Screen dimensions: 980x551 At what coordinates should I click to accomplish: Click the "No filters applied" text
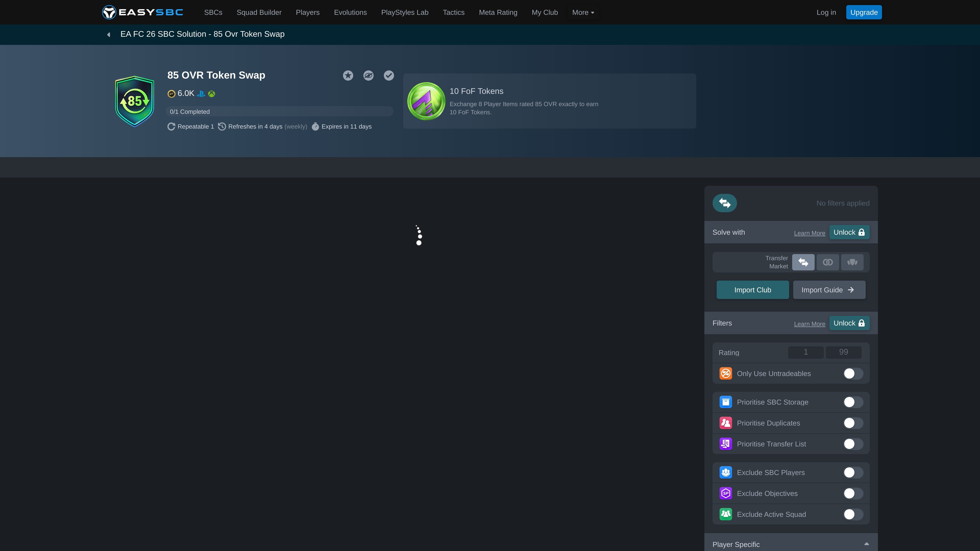click(x=843, y=204)
